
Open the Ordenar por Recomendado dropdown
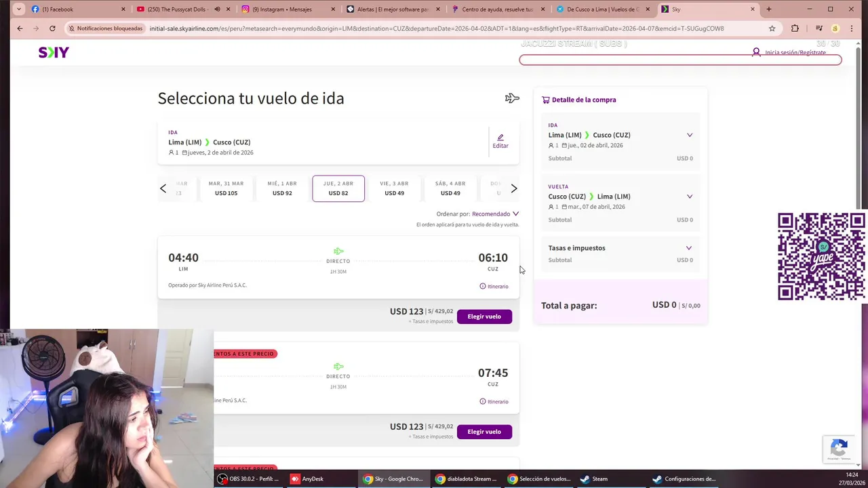[495, 213]
